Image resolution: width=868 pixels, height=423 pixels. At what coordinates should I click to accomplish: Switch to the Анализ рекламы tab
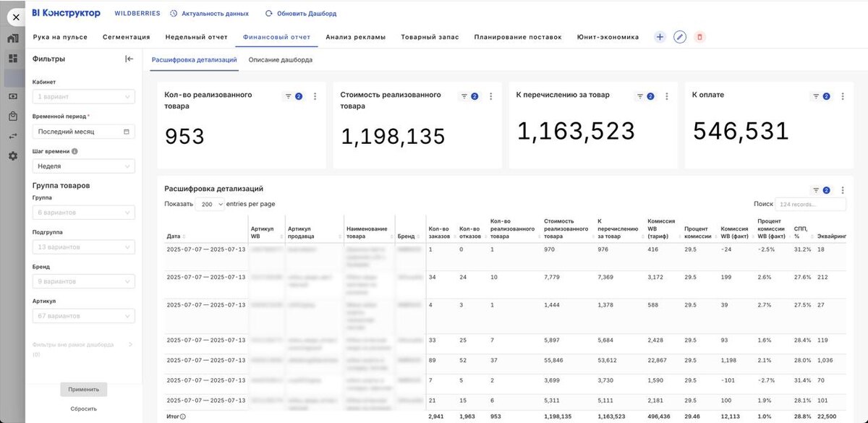[355, 37]
